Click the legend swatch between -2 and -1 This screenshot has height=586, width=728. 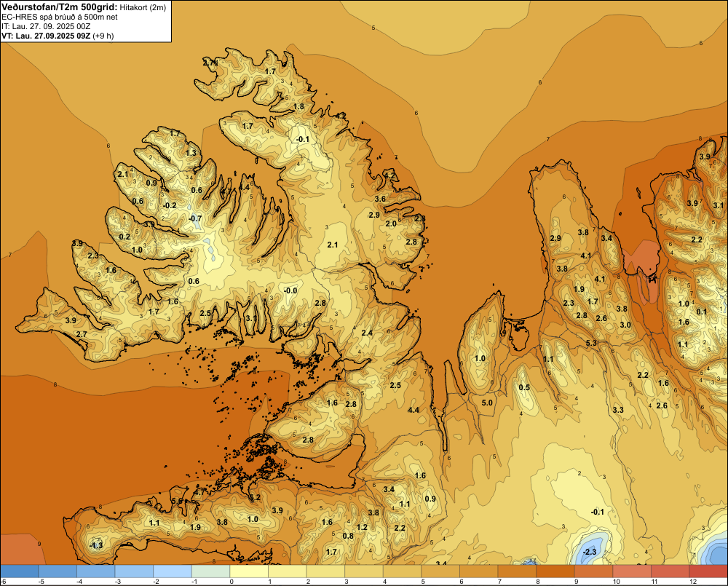pyautogui.click(x=173, y=571)
